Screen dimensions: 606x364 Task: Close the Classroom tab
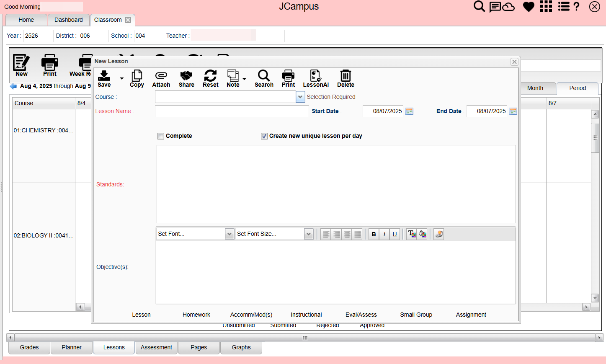pos(128,20)
